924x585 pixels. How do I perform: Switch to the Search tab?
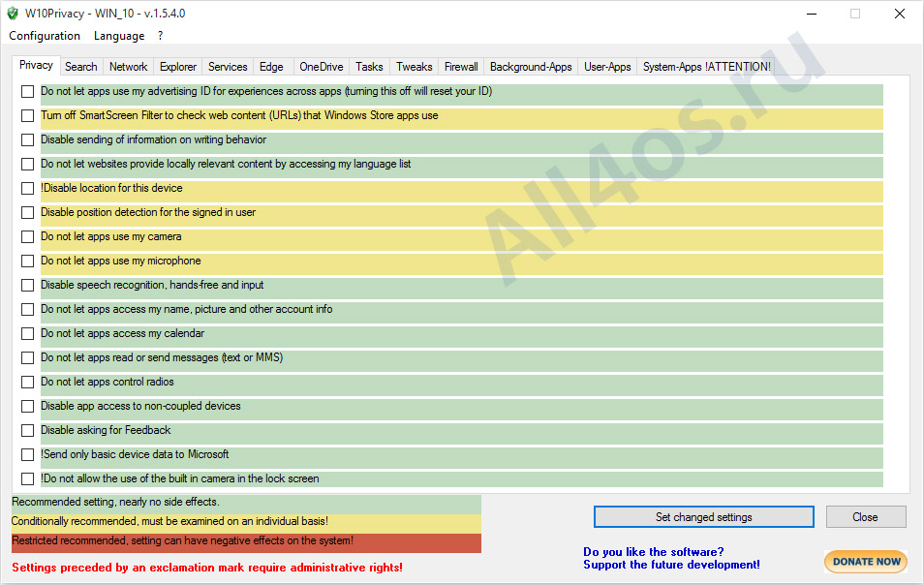pos(80,67)
